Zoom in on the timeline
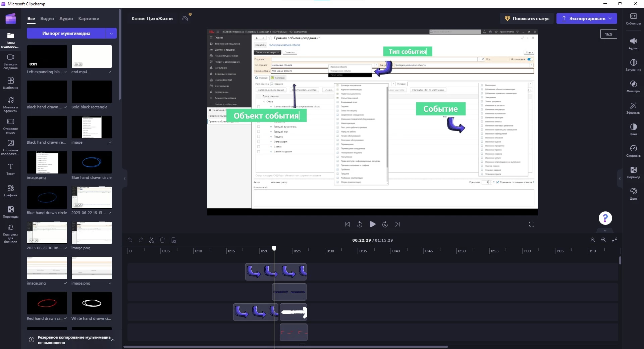Screen dimensions: 644x349 603,240
